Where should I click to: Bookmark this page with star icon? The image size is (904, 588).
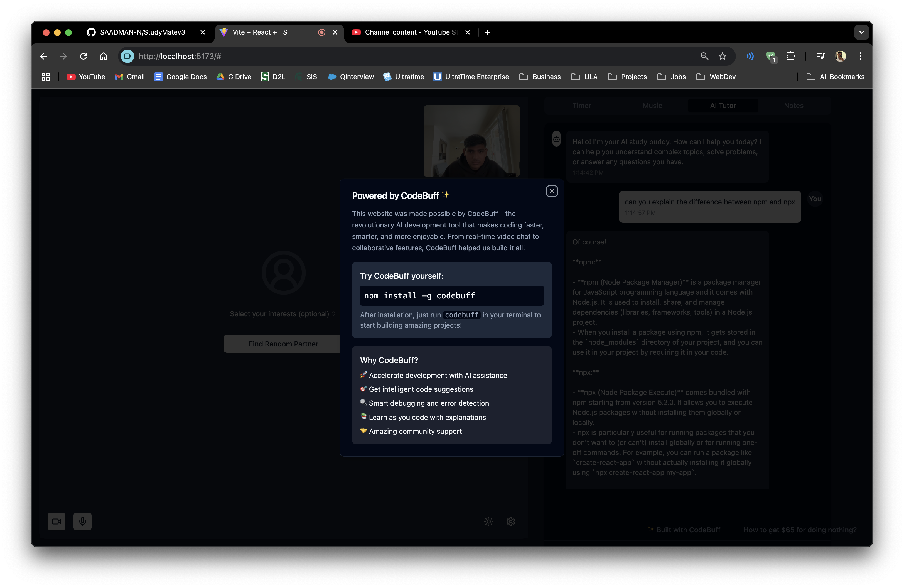pyautogui.click(x=722, y=56)
